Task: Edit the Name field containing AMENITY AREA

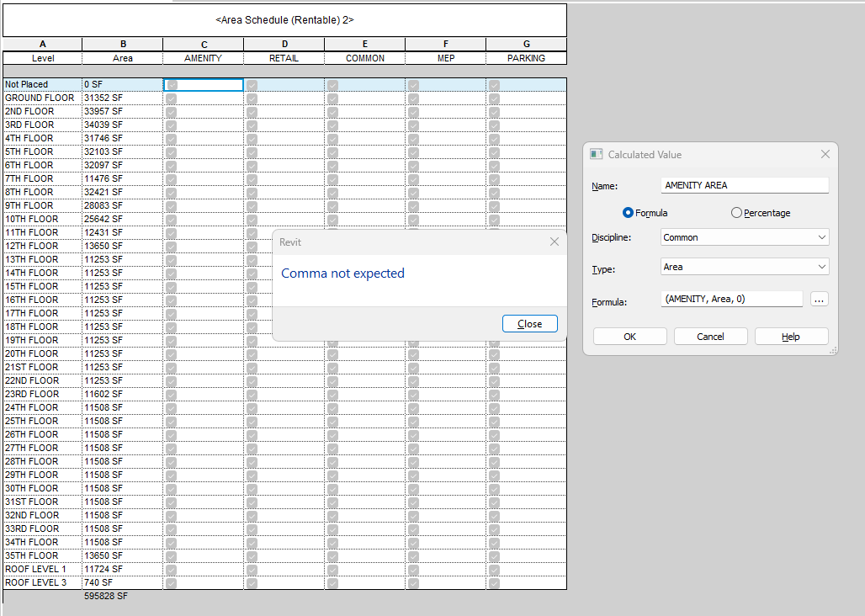Action: 744,185
